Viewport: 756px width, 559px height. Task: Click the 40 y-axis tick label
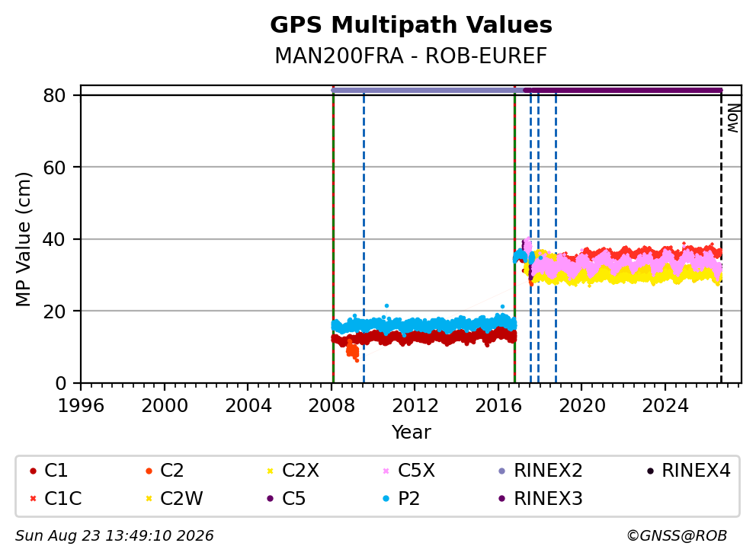[x=54, y=239]
